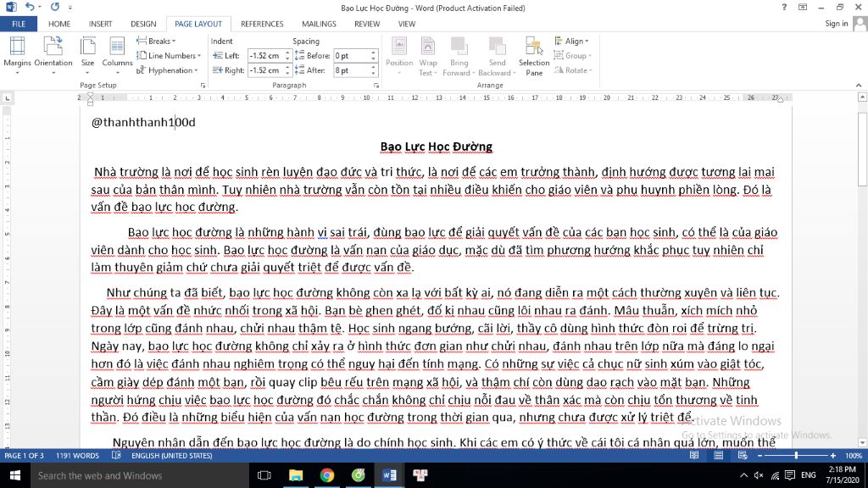Click the Wrap Text button
Image resolution: width=868 pixels, height=488 pixels.
pyautogui.click(x=427, y=55)
